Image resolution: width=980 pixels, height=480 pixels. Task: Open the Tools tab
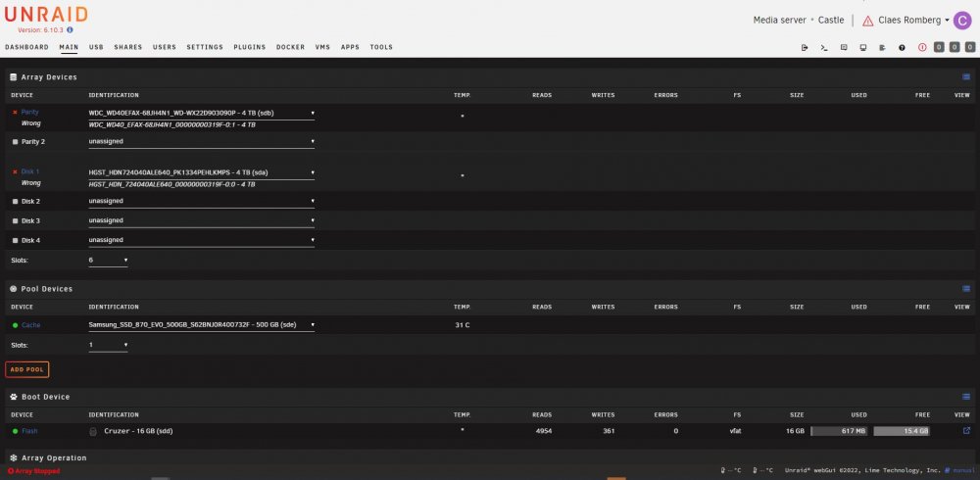click(381, 47)
